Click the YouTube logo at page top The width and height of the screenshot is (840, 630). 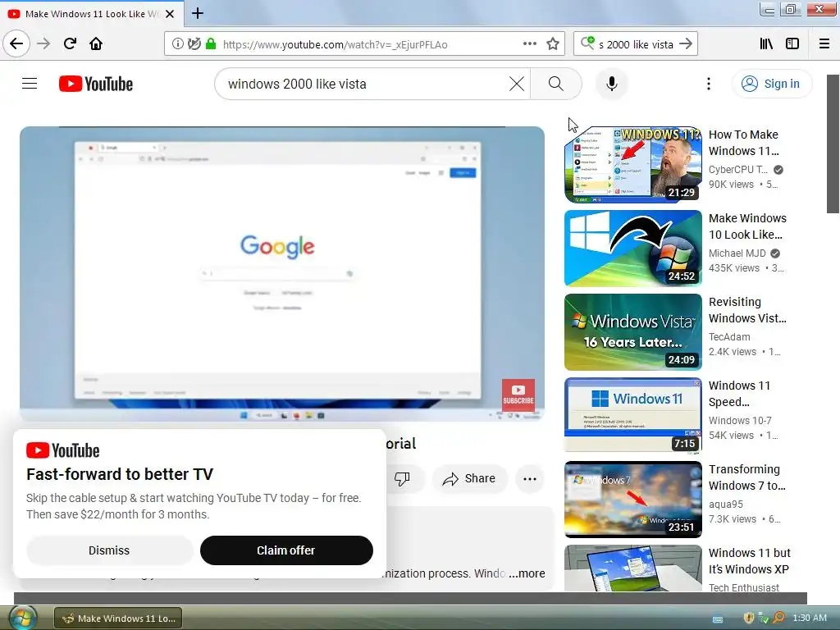point(96,84)
